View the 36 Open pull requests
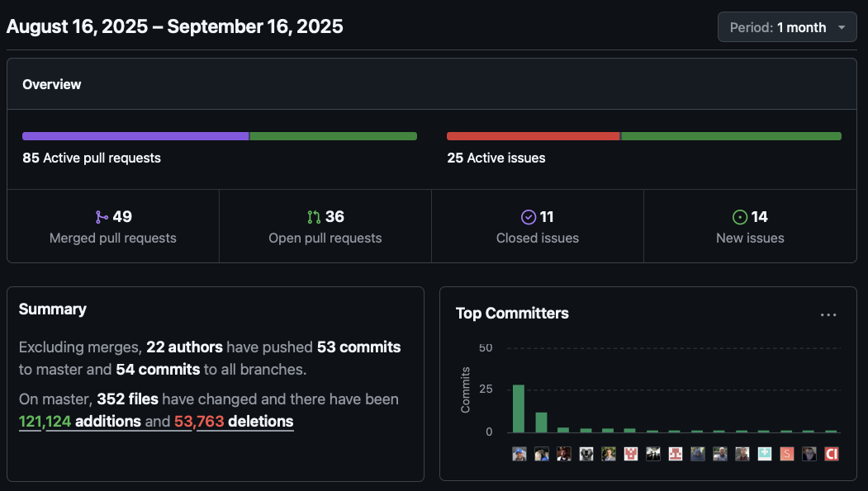The width and height of the screenshot is (868, 491). [x=325, y=227]
